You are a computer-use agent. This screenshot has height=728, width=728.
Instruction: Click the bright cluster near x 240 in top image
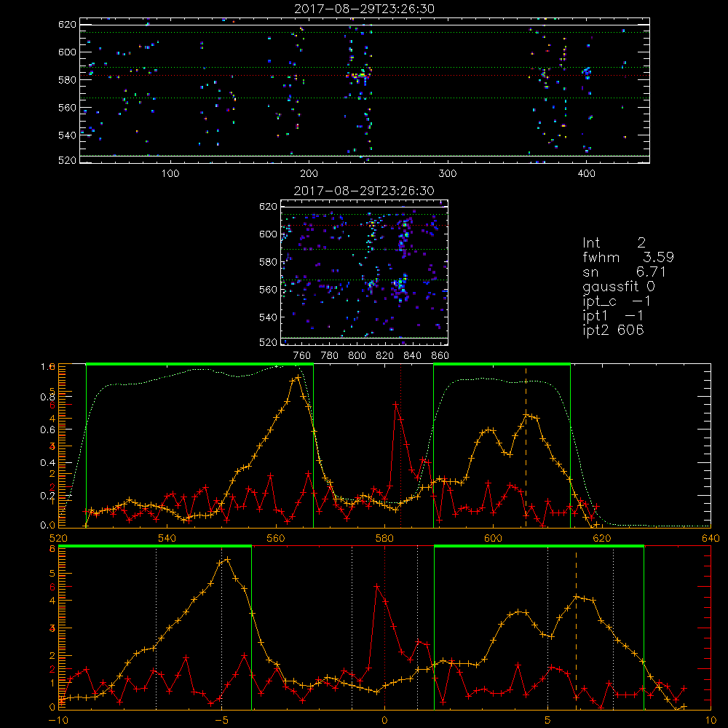[x=360, y=75]
